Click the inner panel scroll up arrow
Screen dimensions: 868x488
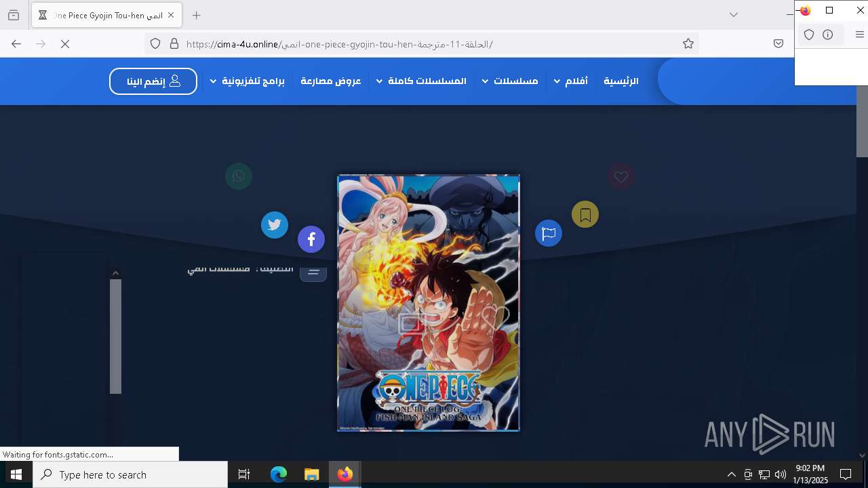pos(115,273)
